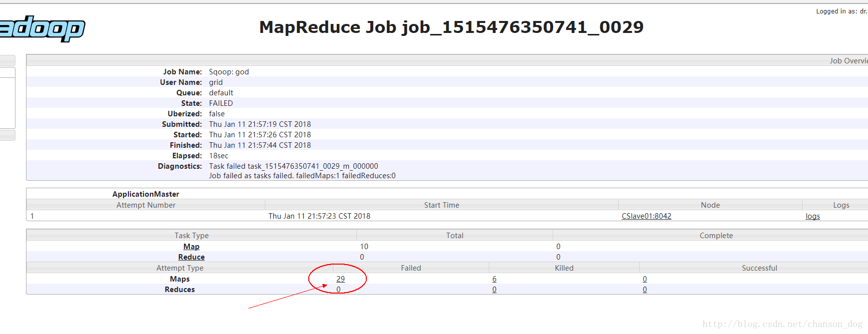Select the Submitted time 21:57:19
Screen dimensions: 868x334
(x=260, y=124)
